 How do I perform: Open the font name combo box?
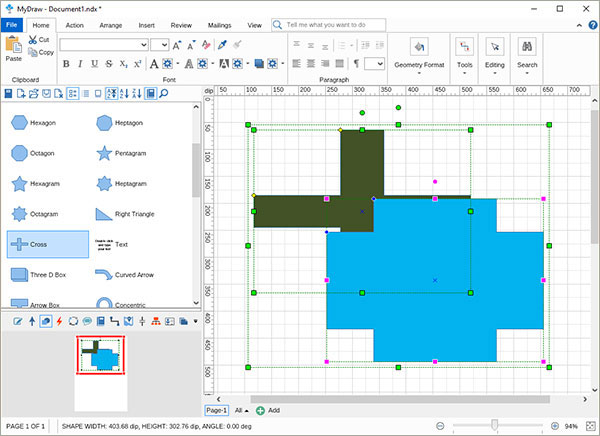pos(103,45)
